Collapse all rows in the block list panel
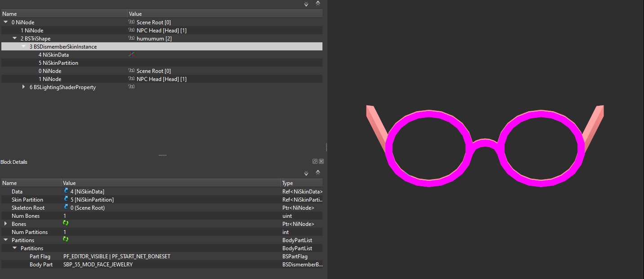 (318, 4)
